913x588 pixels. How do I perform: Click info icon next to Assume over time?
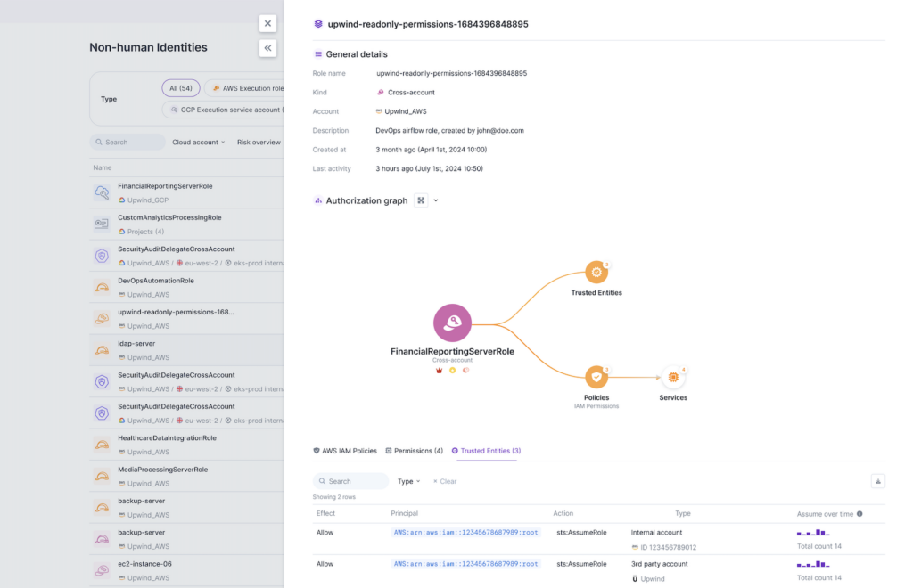click(860, 514)
